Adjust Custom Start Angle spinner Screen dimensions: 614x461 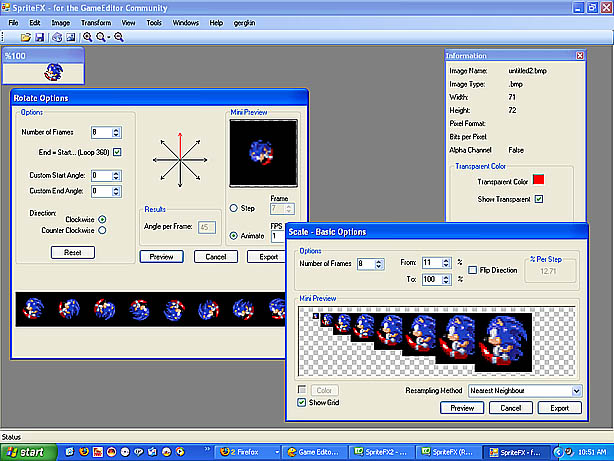[116, 175]
